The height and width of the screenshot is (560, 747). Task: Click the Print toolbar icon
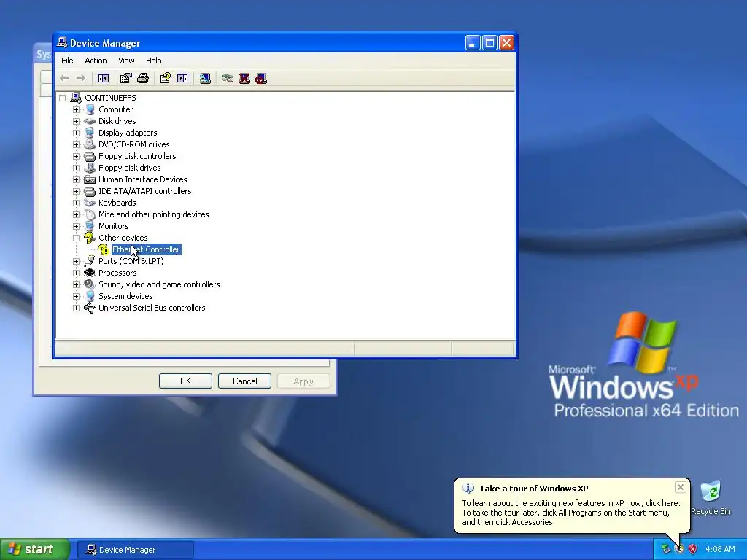[143, 78]
